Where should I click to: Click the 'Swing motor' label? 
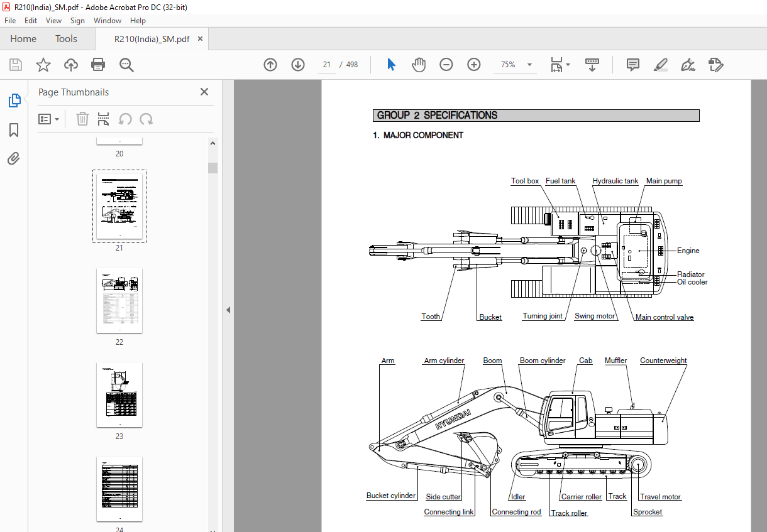tap(595, 316)
